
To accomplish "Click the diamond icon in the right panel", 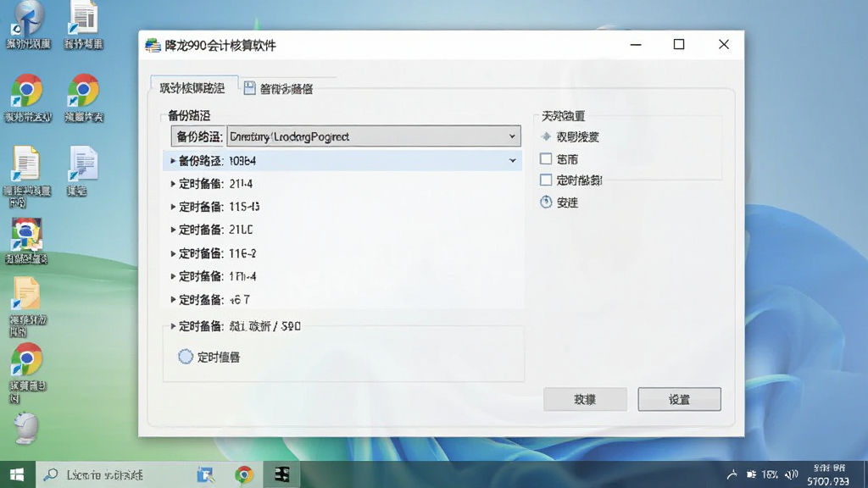I will click(x=546, y=136).
